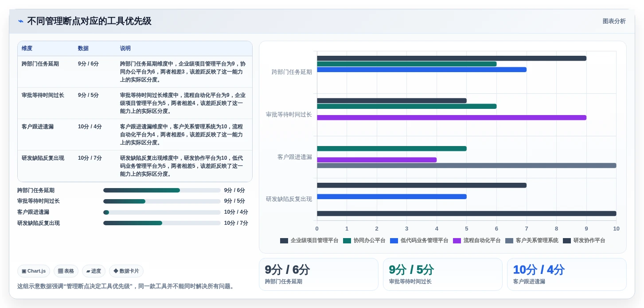The width and height of the screenshot is (644, 308).
Task: Click the table data cell 9分 / 5分
Action: click(x=88, y=95)
